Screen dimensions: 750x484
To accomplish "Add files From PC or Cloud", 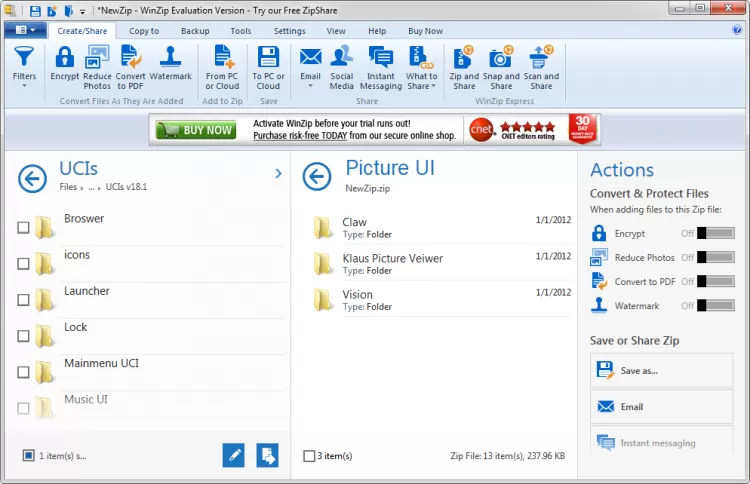I will pos(222,67).
